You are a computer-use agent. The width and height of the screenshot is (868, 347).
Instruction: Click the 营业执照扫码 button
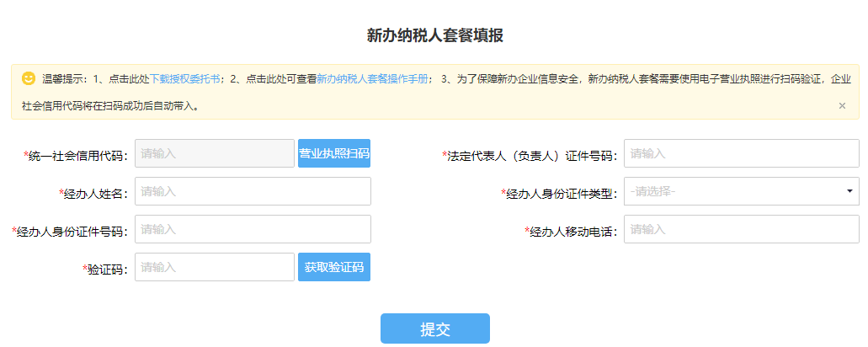tap(334, 153)
